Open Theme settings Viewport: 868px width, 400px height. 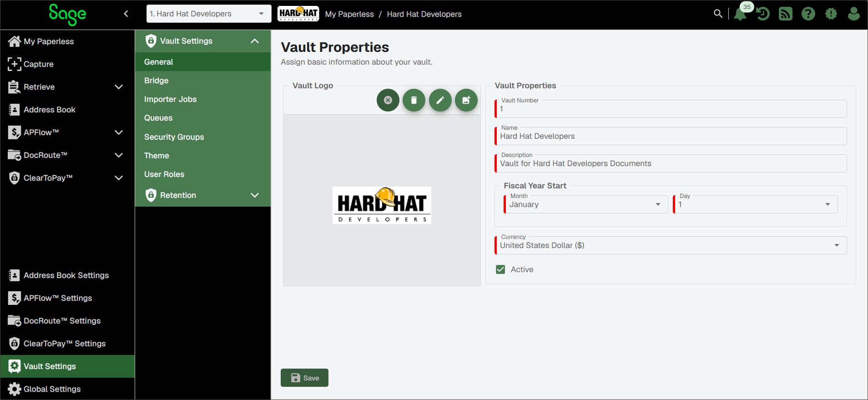tap(203, 156)
